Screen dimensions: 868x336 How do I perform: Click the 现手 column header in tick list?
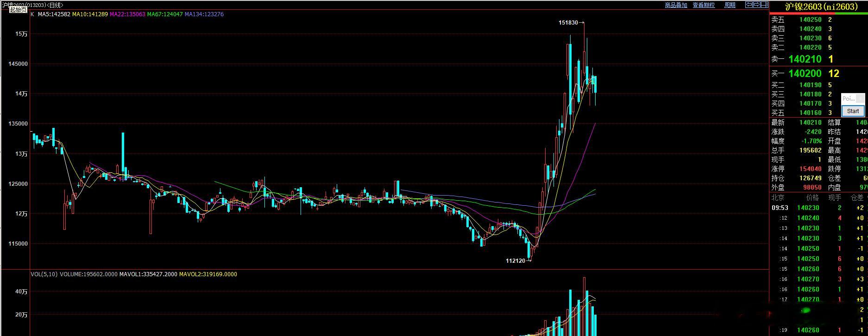[835, 198]
